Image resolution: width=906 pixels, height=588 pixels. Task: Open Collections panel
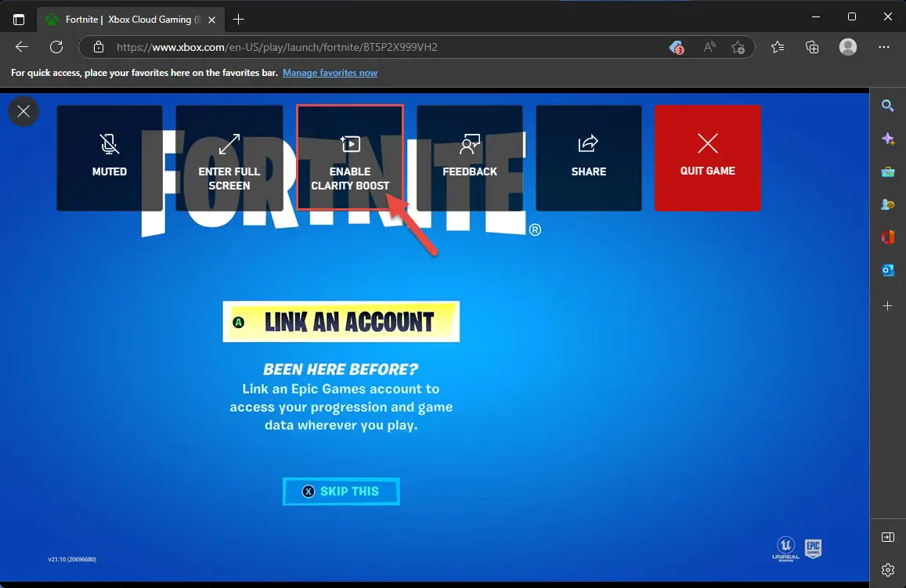click(812, 47)
